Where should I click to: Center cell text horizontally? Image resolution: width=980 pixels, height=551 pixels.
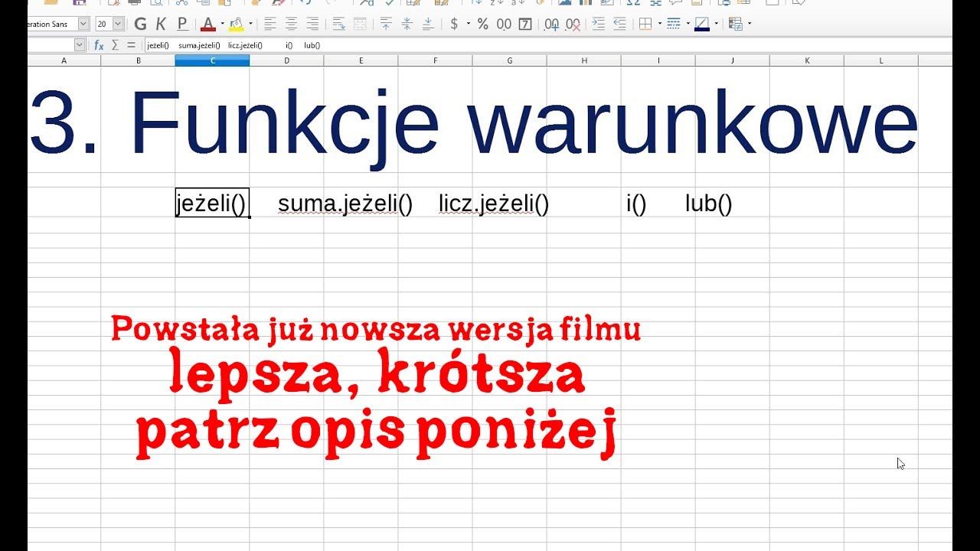point(291,24)
